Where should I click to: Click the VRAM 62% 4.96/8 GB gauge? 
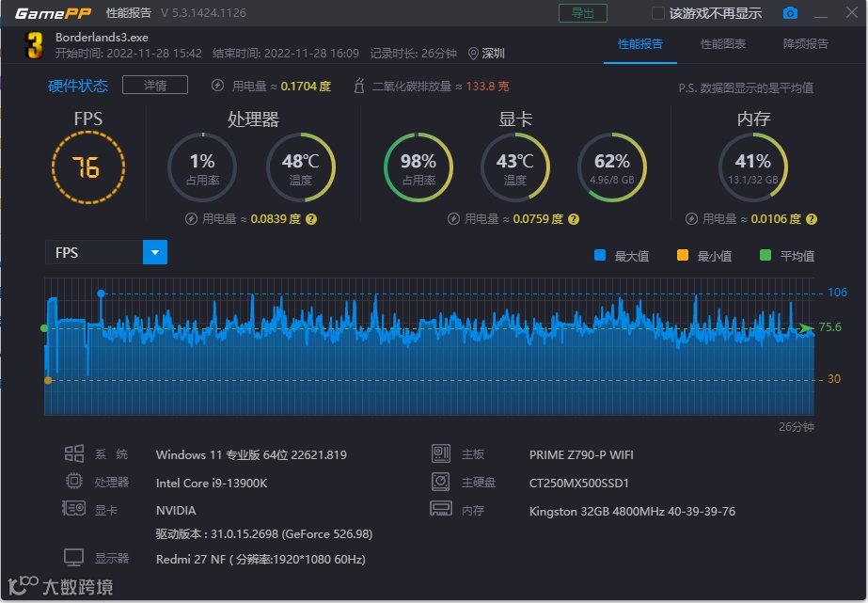tap(611, 167)
